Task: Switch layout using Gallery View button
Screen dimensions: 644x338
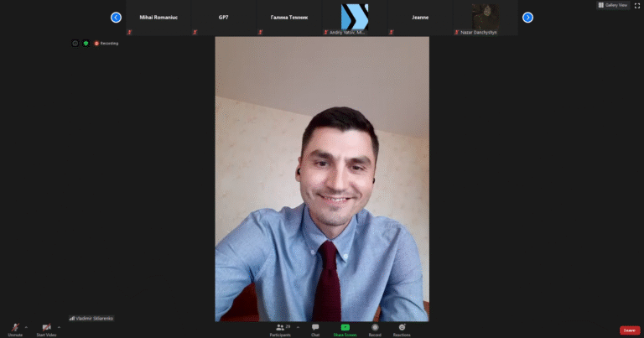Action: pos(613,5)
